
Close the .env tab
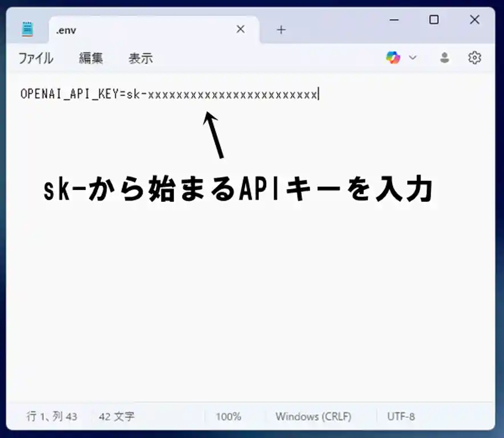pos(241,29)
